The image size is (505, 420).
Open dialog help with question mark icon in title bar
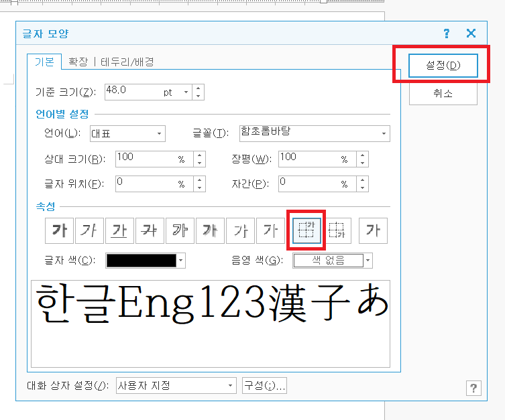(x=447, y=33)
